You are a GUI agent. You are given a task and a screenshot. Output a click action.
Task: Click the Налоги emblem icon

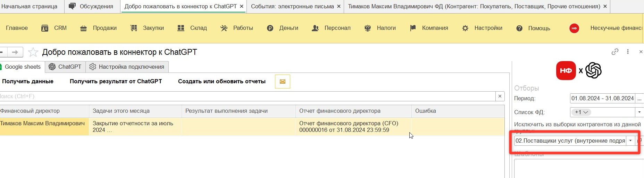(x=368, y=28)
